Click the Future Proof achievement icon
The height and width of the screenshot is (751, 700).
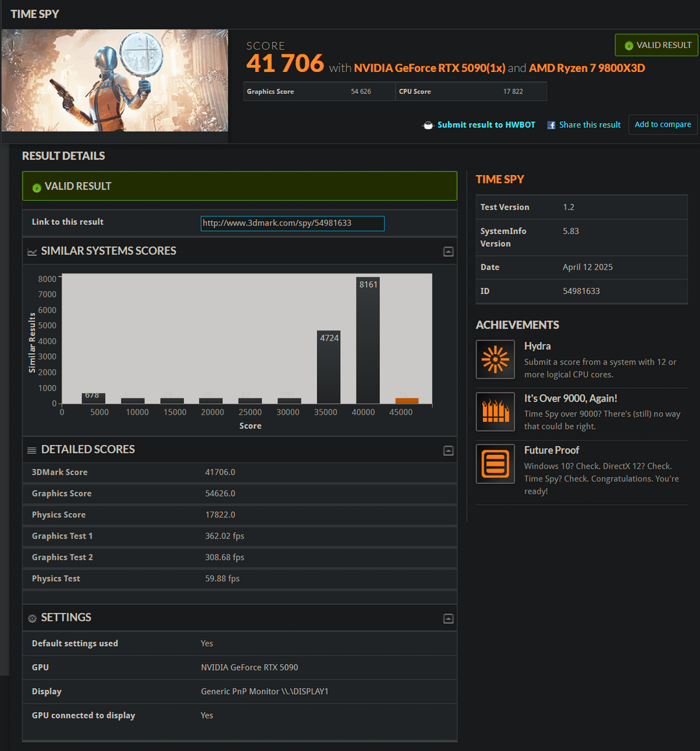pyautogui.click(x=495, y=464)
